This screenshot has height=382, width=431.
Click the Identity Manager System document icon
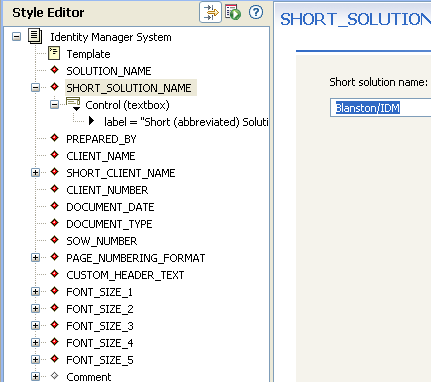point(35,36)
